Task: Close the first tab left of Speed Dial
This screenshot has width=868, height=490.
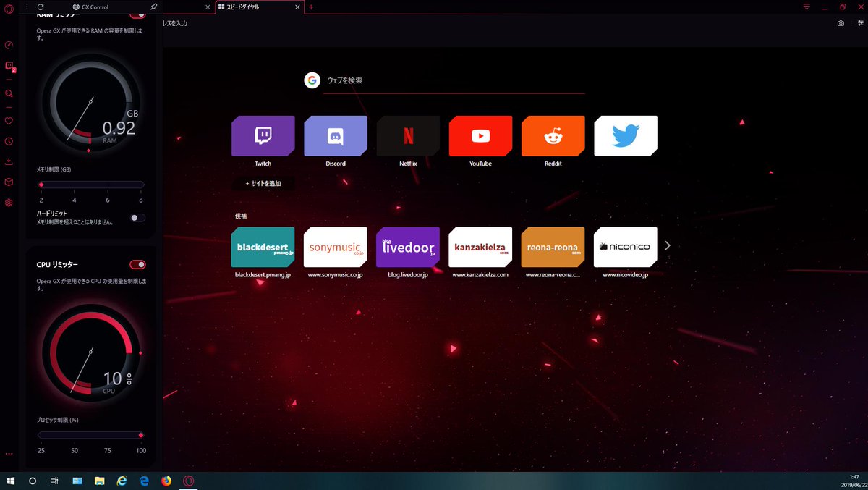Action: (208, 7)
